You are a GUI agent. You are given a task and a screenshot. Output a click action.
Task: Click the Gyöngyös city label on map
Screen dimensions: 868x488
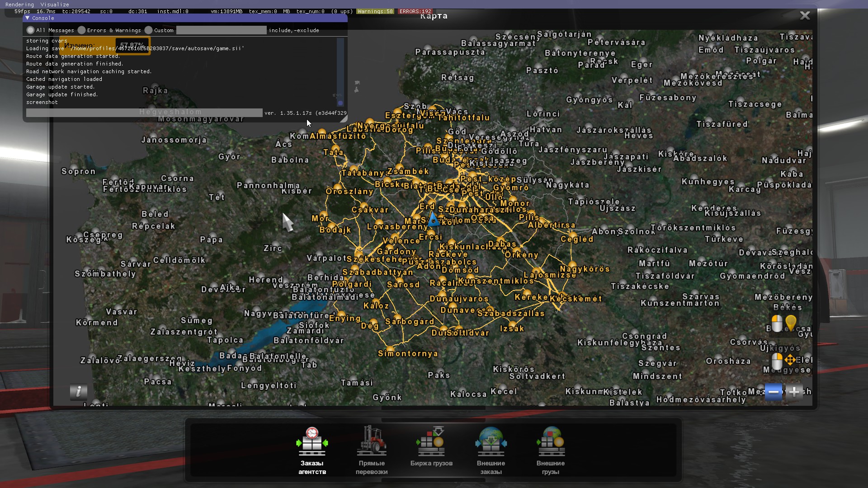coord(590,100)
